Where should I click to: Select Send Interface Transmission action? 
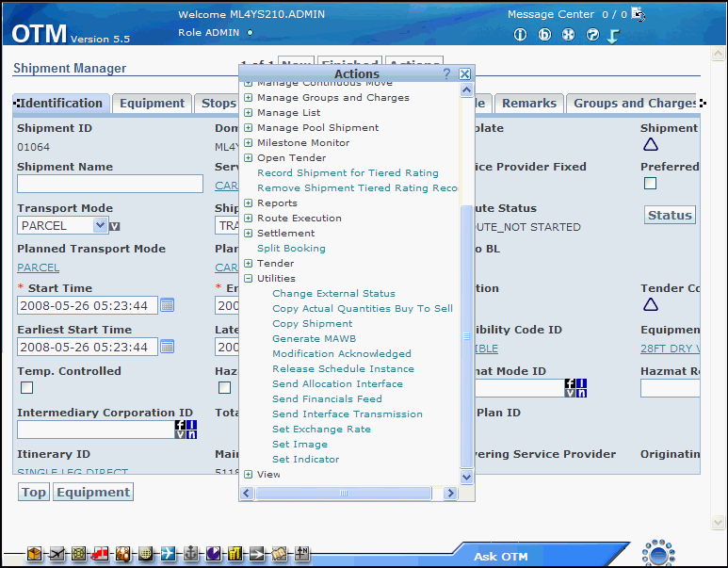[348, 414]
